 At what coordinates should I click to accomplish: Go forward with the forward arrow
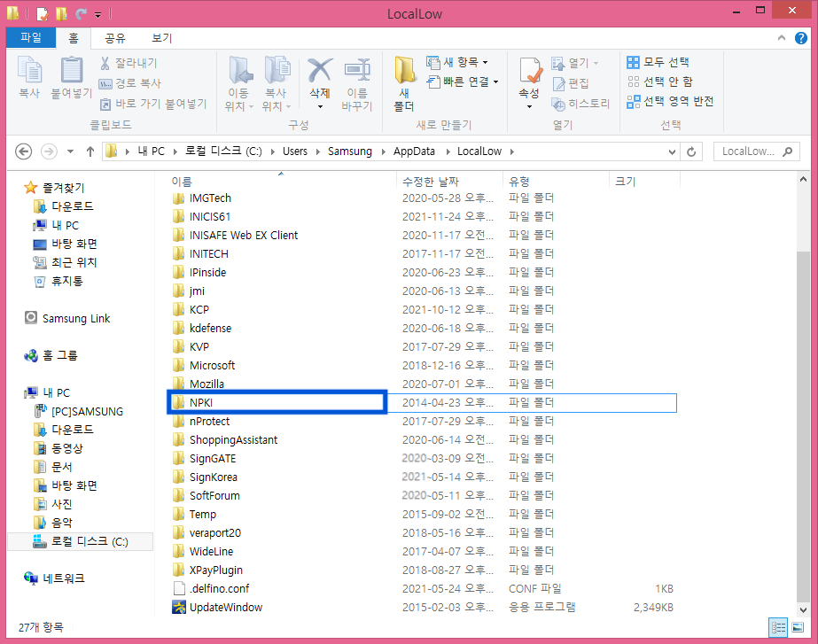49,151
